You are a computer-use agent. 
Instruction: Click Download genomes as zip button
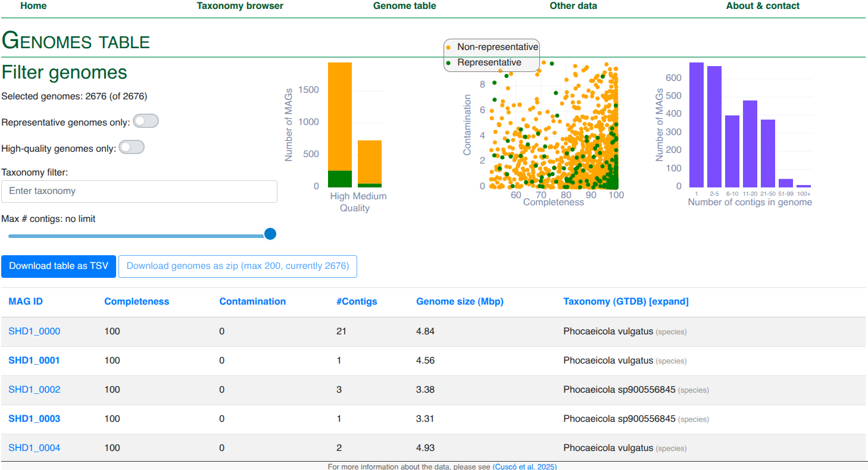[238, 266]
